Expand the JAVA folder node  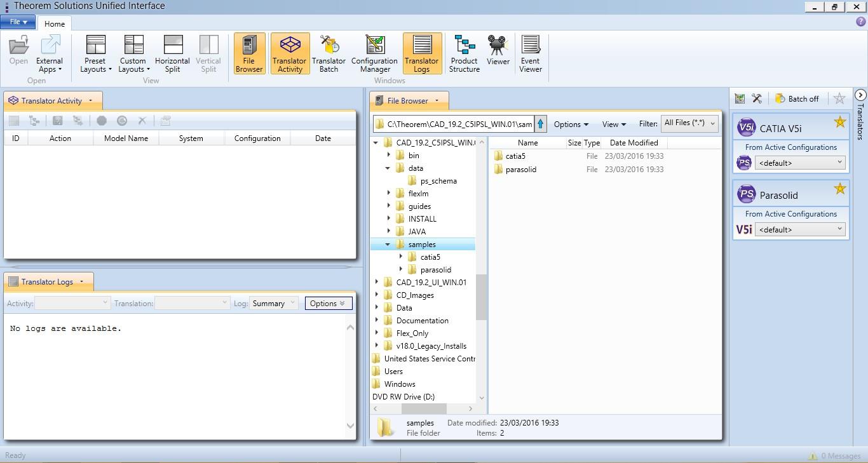[x=389, y=231]
